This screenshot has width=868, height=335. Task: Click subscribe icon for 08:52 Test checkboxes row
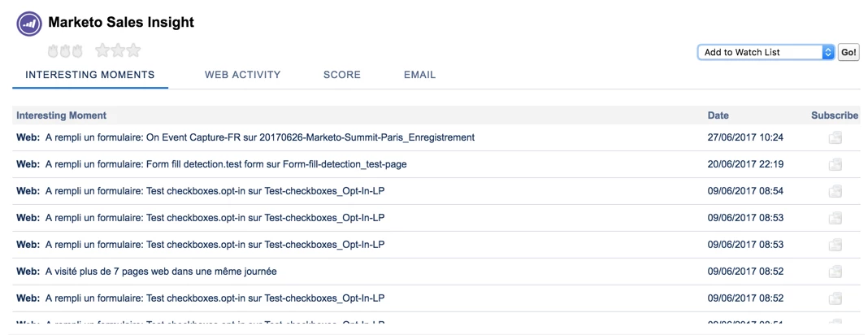(835, 298)
